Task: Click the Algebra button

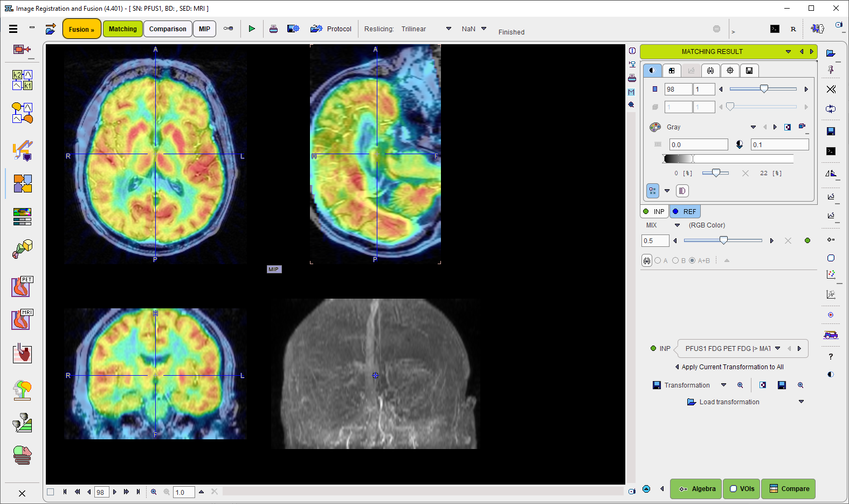Action: click(696, 489)
